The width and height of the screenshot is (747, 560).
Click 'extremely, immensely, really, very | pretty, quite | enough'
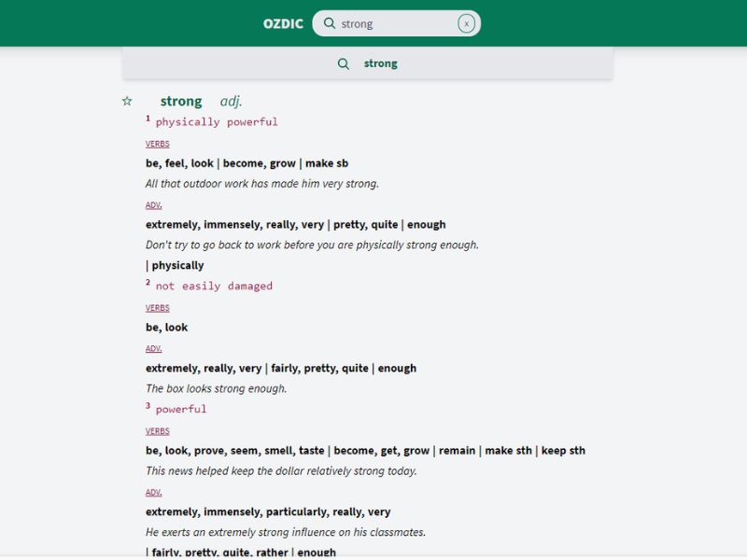click(295, 225)
